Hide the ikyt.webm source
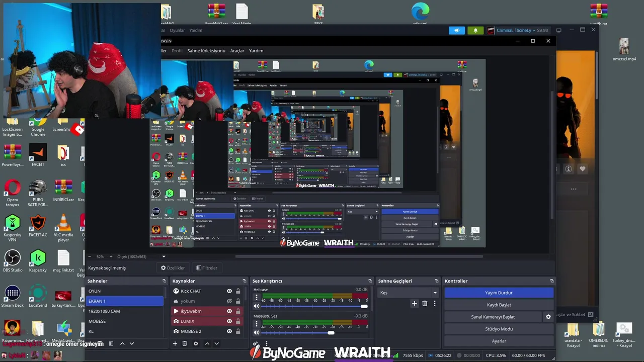644x362 pixels. (x=229, y=311)
